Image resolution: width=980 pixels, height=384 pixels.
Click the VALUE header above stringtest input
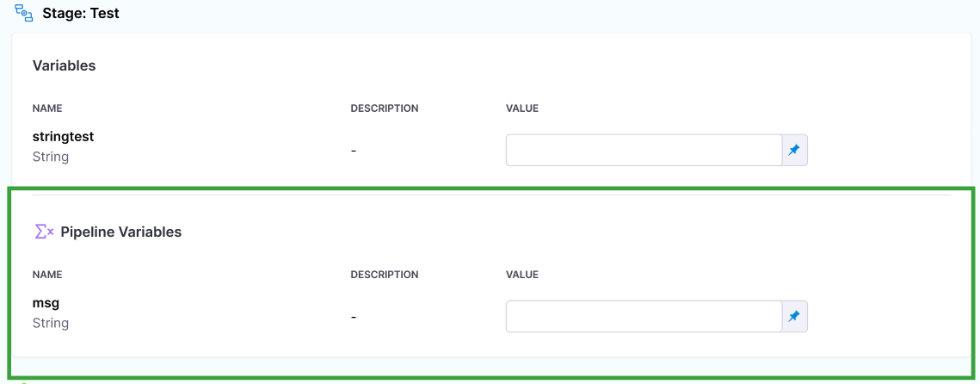click(521, 108)
